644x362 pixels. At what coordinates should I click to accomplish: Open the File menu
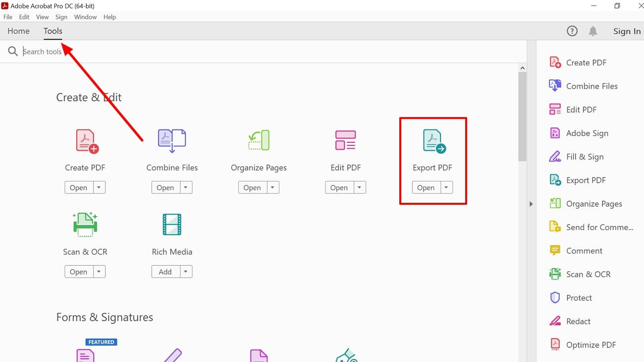[x=8, y=17]
